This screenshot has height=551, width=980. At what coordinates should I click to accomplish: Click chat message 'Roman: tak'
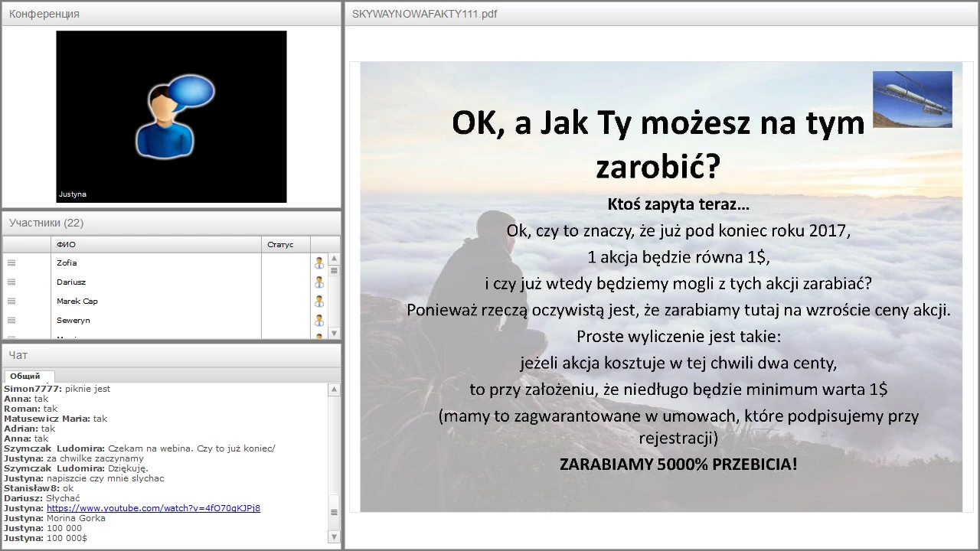[31, 409]
